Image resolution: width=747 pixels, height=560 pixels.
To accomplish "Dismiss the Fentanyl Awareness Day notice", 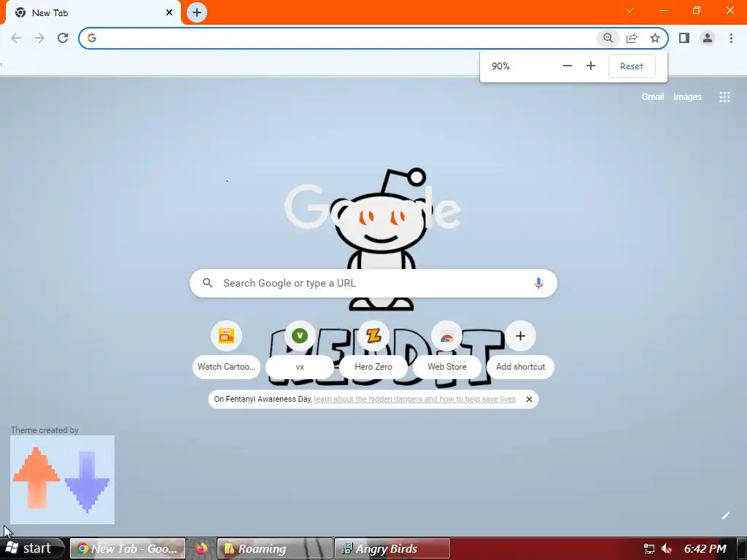I will pyautogui.click(x=529, y=399).
